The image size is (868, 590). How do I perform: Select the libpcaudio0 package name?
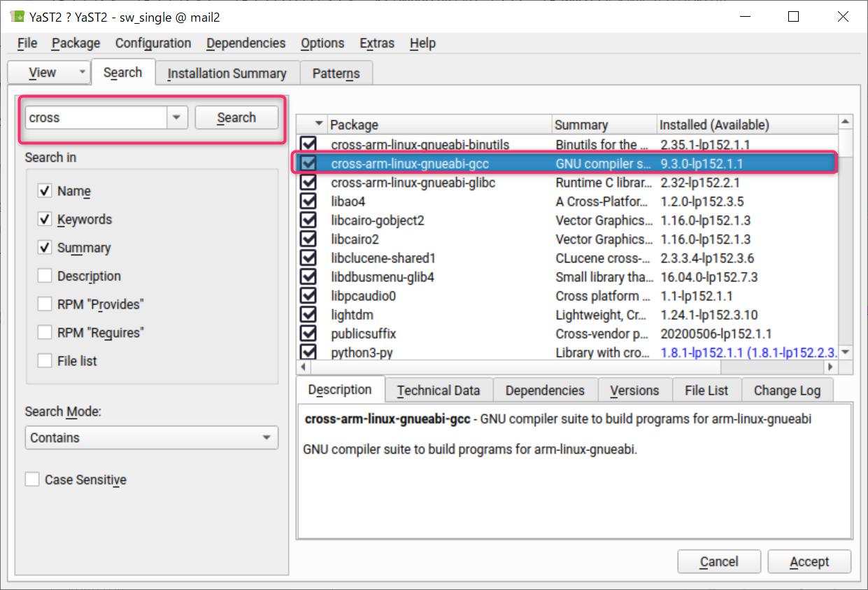pyautogui.click(x=364, y=295)
